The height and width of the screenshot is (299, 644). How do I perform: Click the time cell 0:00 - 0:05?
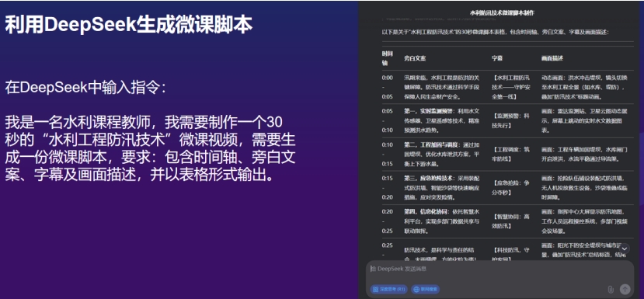388,87
